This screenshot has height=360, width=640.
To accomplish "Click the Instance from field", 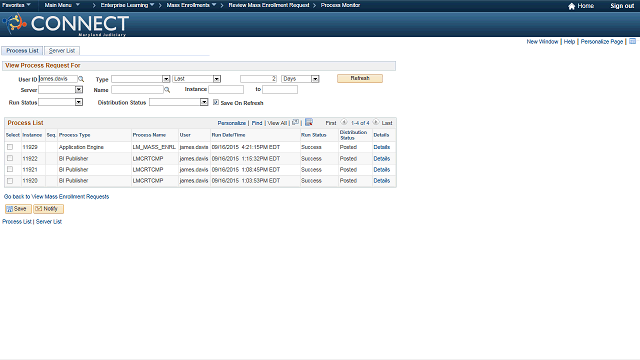I will (x=226, y=89).
